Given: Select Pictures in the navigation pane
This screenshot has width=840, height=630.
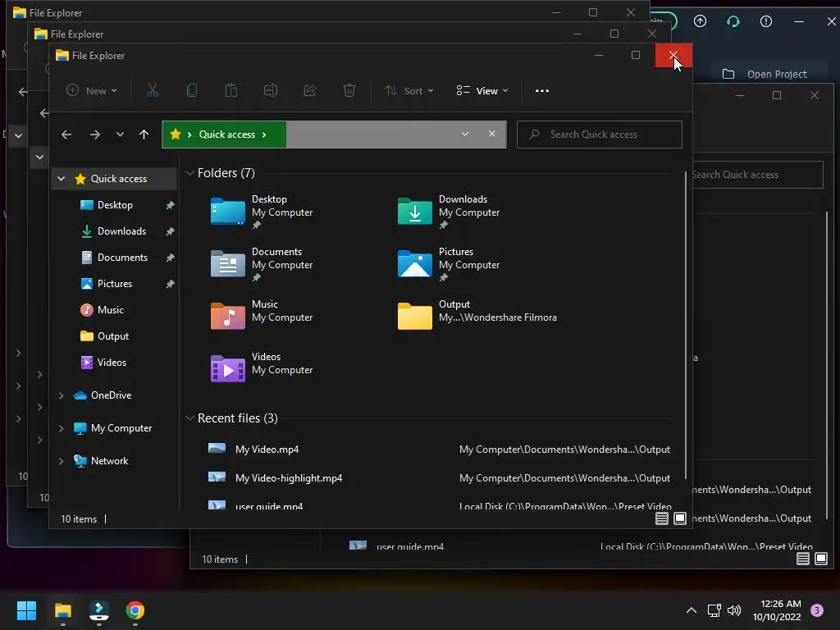Looking at the screenshot, I should tap(115, 283).
